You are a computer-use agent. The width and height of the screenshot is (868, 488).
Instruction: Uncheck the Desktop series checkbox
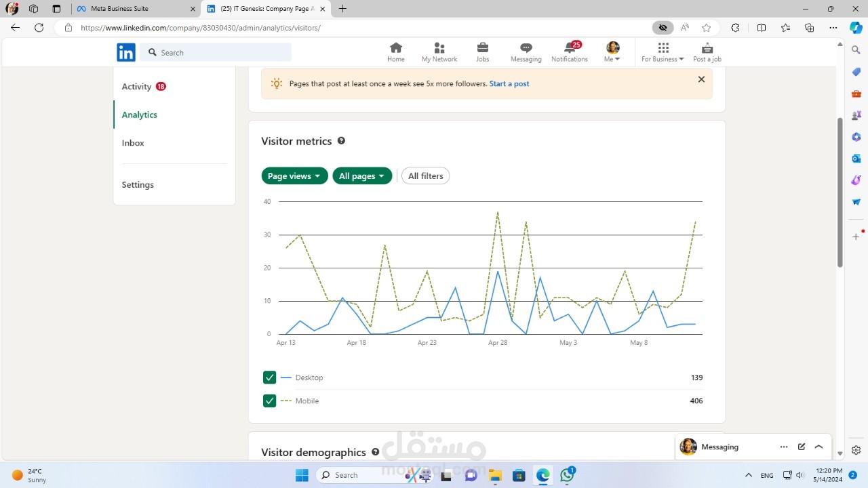(x=269, y=378)
